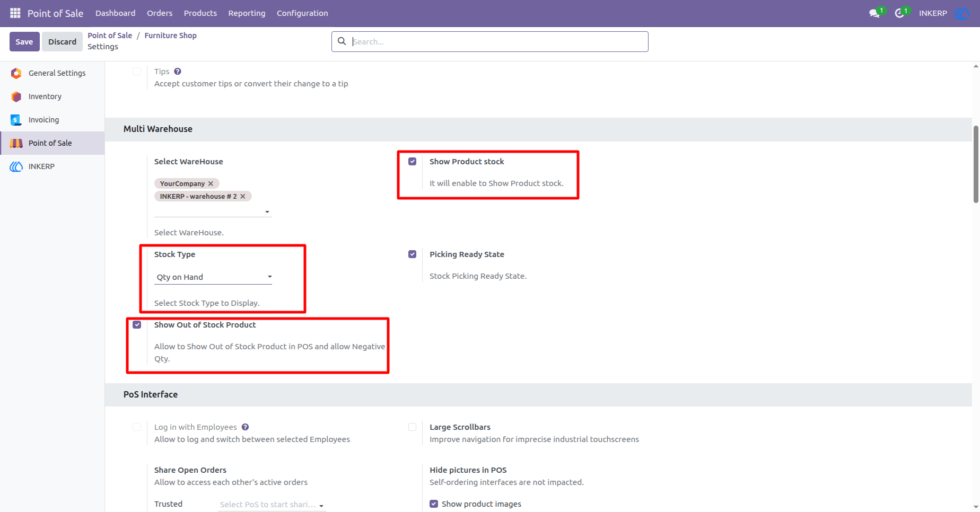Viewport: 980px width, 512px height.
Task: Remove the INKERP - warehouse # 2 tag
Action: coord(243,196)
